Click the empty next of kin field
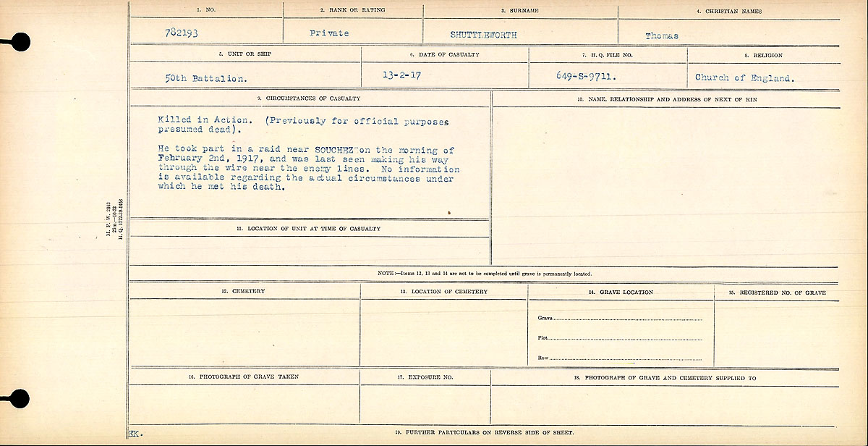This screenshot has height=446, width=868. pos(665,185)
